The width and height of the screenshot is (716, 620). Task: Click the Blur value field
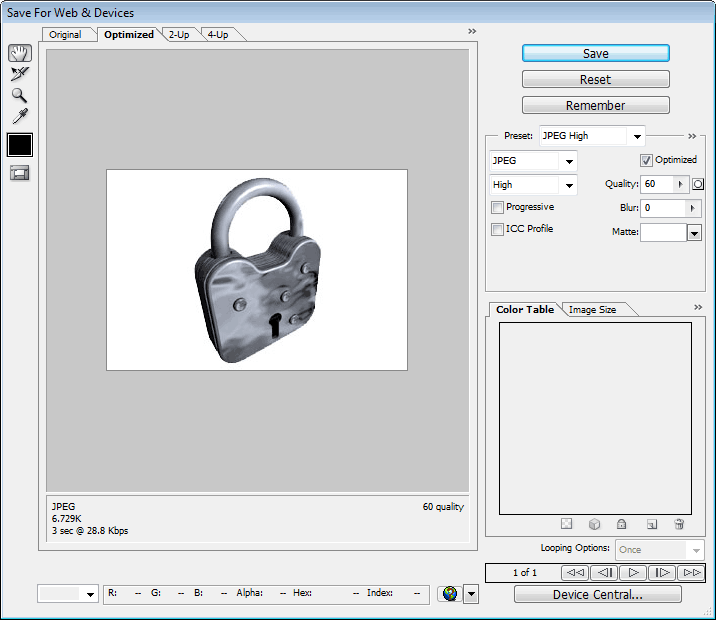pyautogui.click(x=663, y=208)
